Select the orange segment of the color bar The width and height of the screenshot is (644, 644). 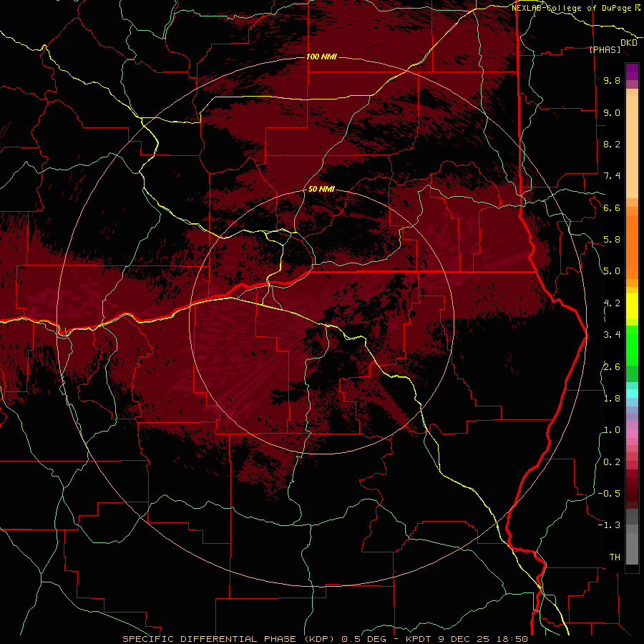click(632, 246)
